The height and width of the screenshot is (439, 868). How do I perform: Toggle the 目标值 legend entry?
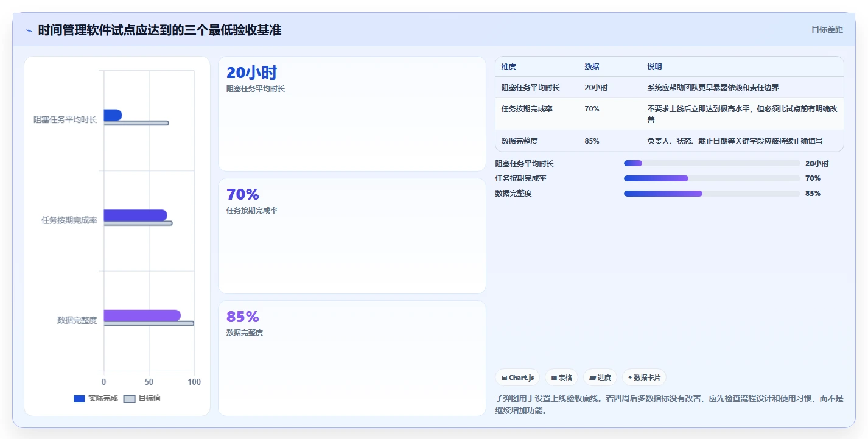(142, 398)
